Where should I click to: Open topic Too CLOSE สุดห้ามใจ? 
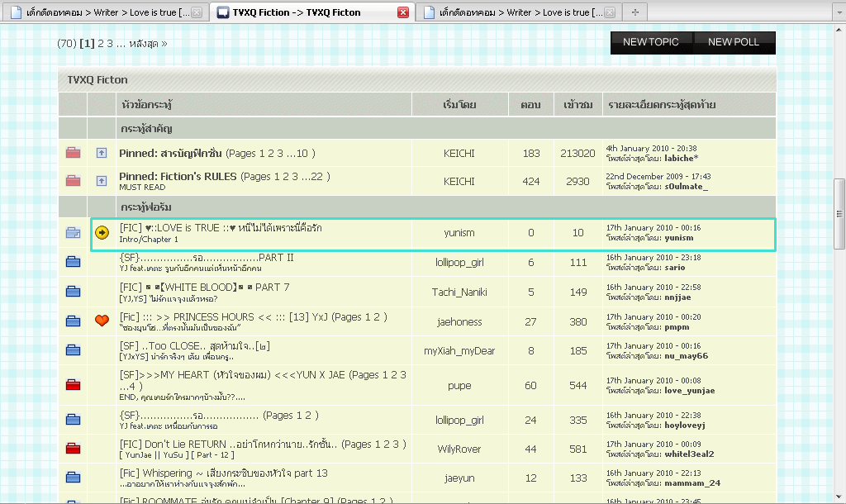pos(194,346)
